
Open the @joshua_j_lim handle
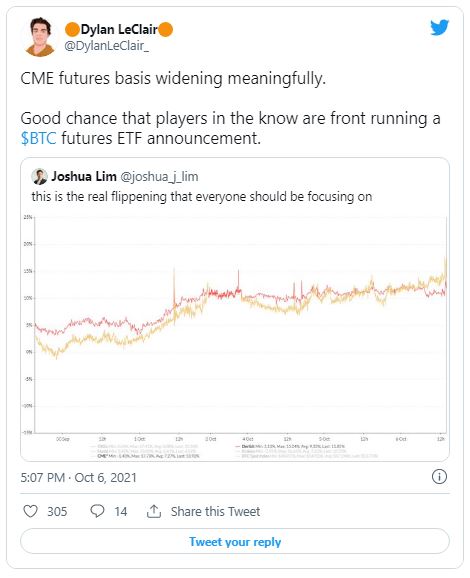[x=159, y=177]
